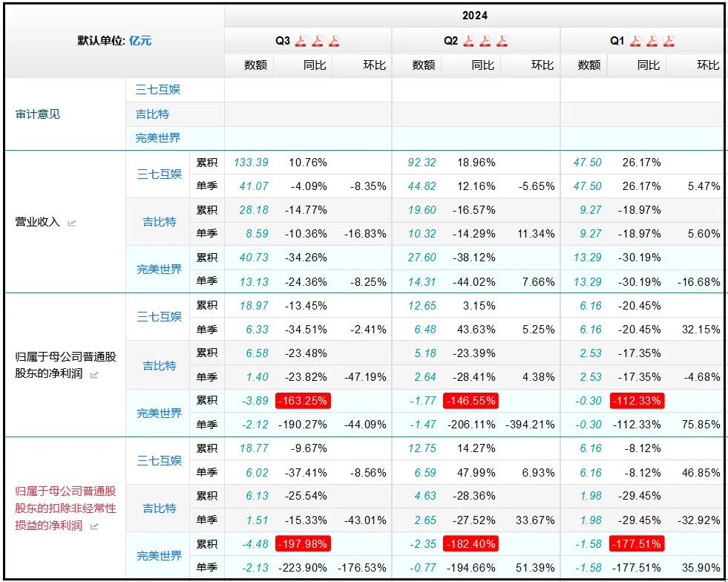728x582 pixels.
Task: Click the red -146.55% cell
Action: coord(470,401)
